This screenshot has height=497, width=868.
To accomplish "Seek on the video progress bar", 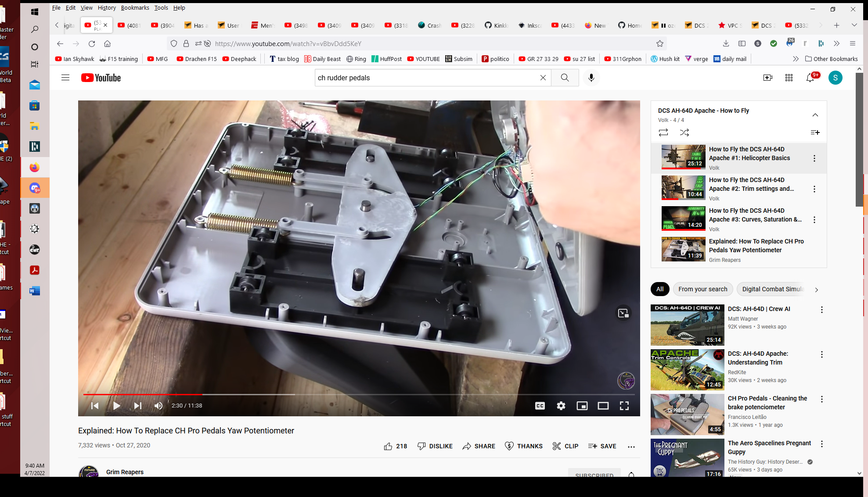I will (x=359, y=394).
